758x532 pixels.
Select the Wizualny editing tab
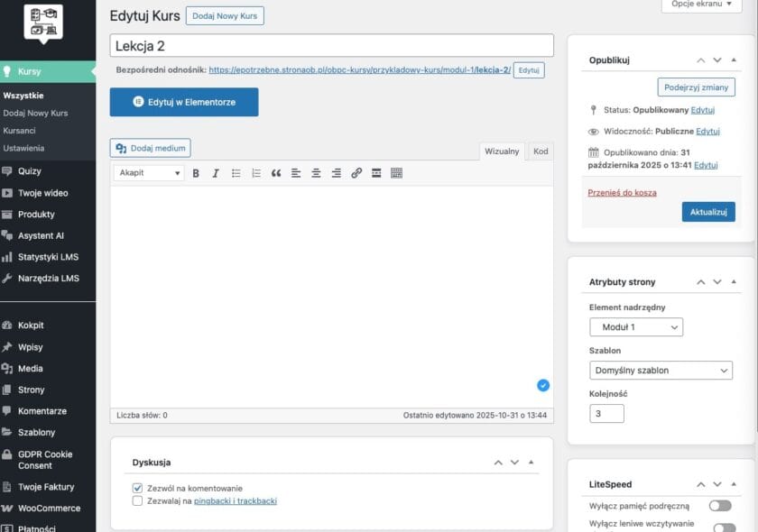502,151
